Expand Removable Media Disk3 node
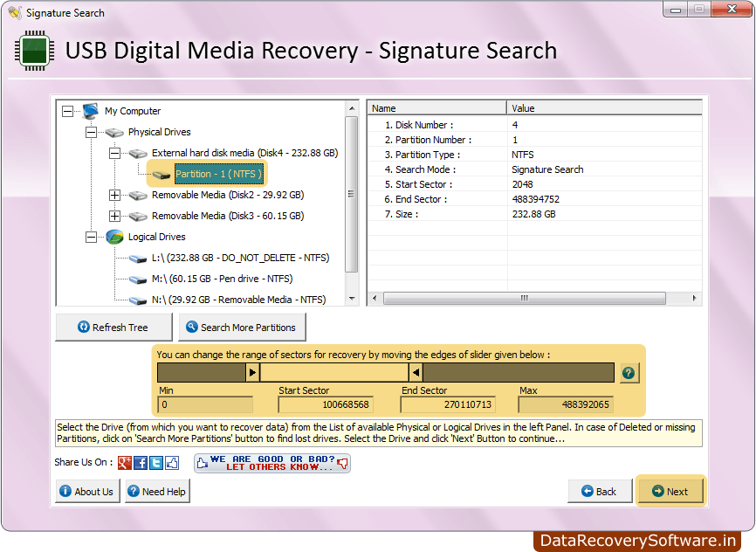 114,216
